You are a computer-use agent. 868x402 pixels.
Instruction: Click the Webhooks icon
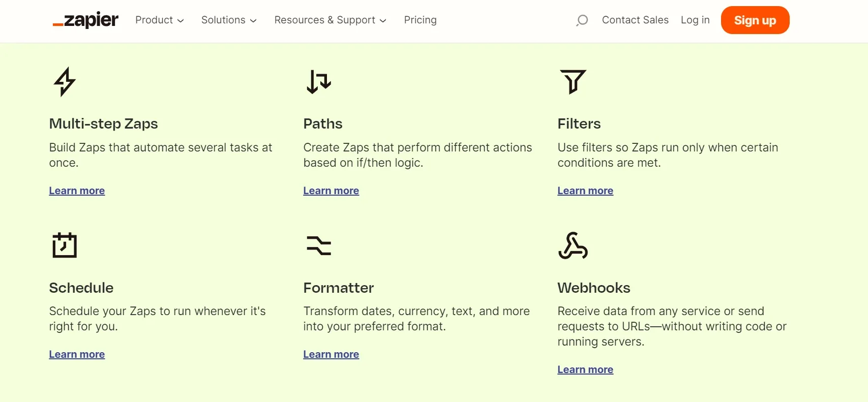[573, 245]
